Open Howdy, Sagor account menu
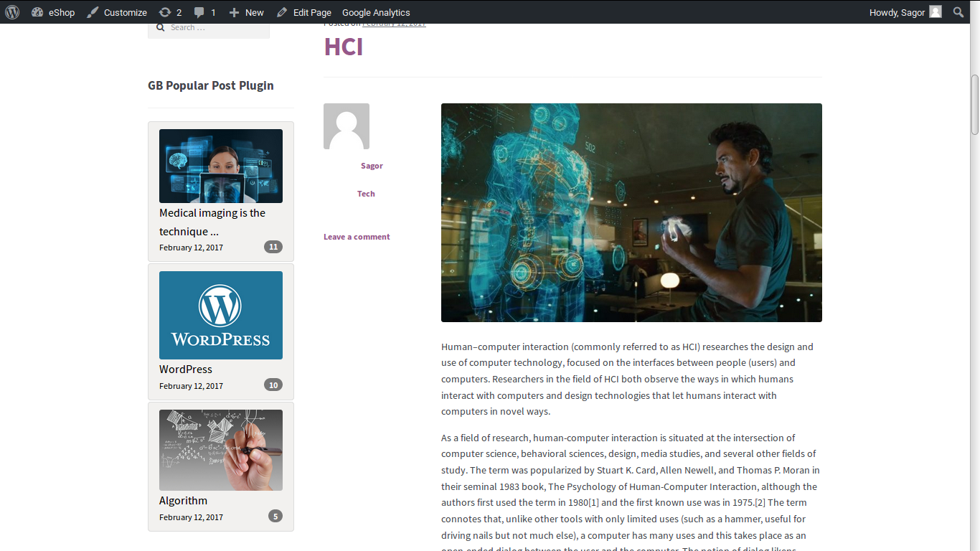980x551 pixels. (x=905, y=12)
